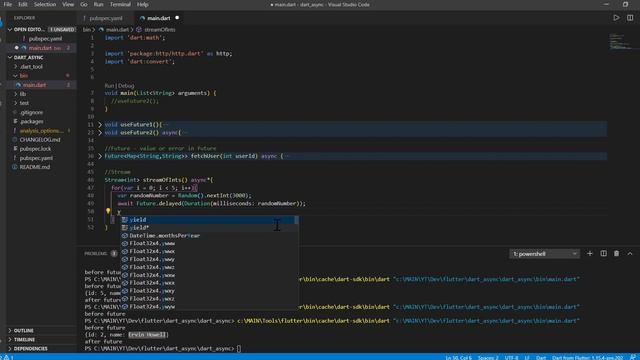Click the Dart icon beside main.dart in bin
Screen dimensions: 640x360
tap(18, 85)
